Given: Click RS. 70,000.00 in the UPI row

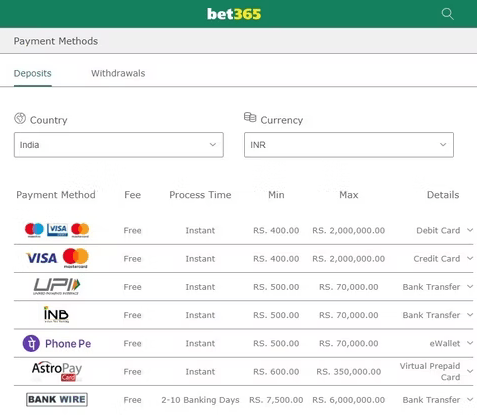Looking at the screenshot, I should [349, 287].
